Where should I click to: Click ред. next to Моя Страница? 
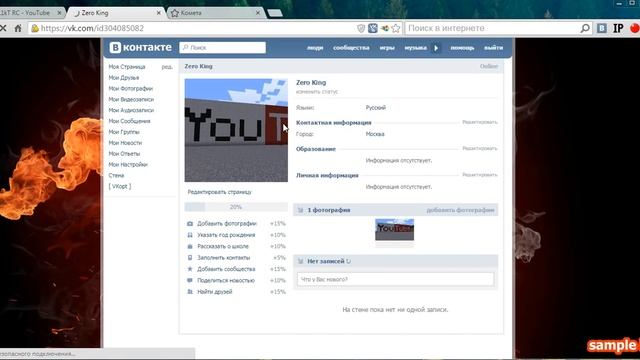(x=167, y=67)
